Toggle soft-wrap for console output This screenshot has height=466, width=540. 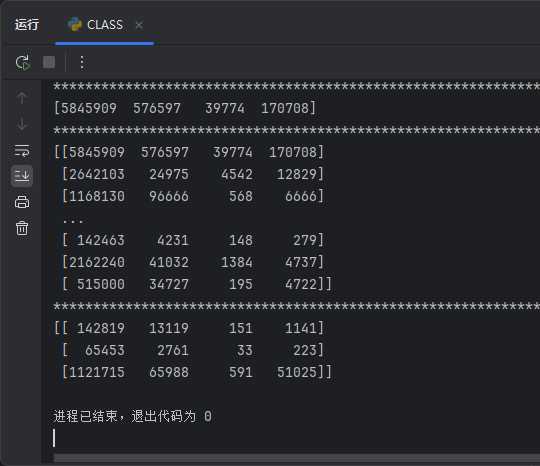point(22,151)
